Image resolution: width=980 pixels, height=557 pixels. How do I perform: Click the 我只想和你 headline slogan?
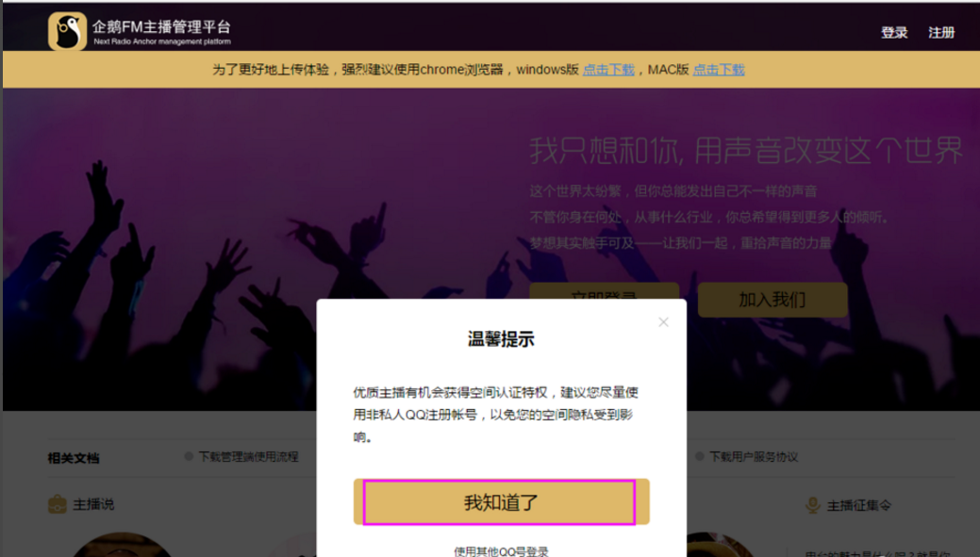(x=746, y=151)
